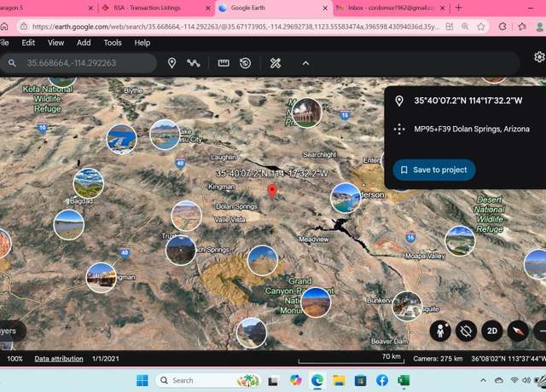546x392 pixels.
Task: Click the 35°40'07.2"N coordinates in info panel
Action: (x=468, y=101)
